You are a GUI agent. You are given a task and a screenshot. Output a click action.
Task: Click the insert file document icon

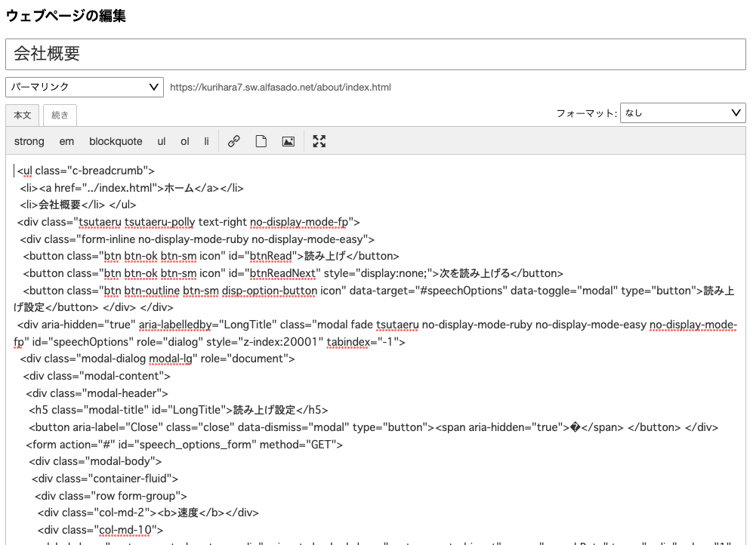[x=261, y=141]
